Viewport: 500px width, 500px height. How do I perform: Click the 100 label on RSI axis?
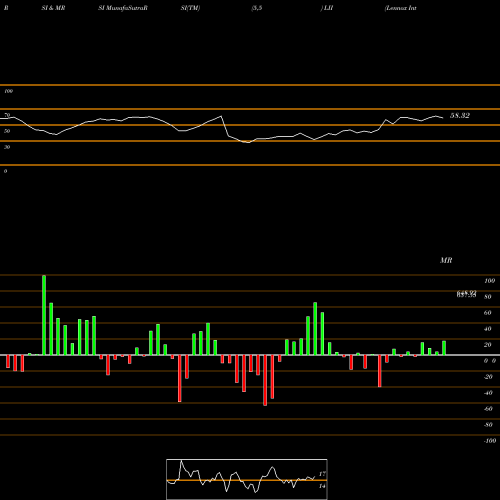coord(8,91)
